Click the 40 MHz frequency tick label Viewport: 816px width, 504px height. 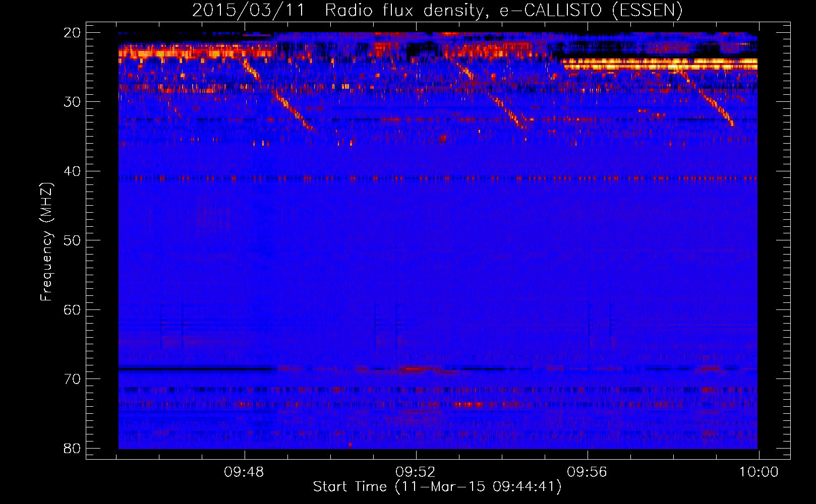[72, 171]
